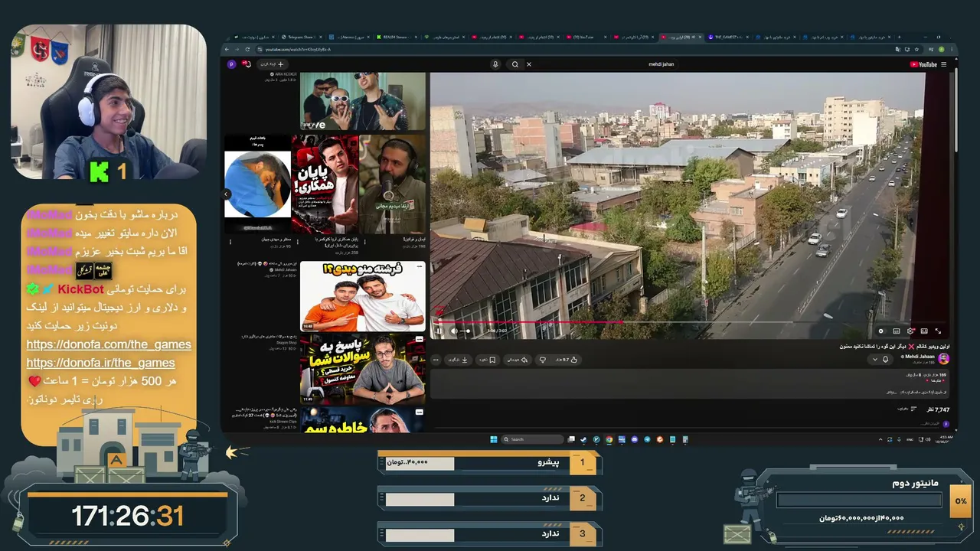Open the 'پاسخ به سوالات شما' video thumbnail
This screenshot has height=551, width=980.
click(362, 369)
